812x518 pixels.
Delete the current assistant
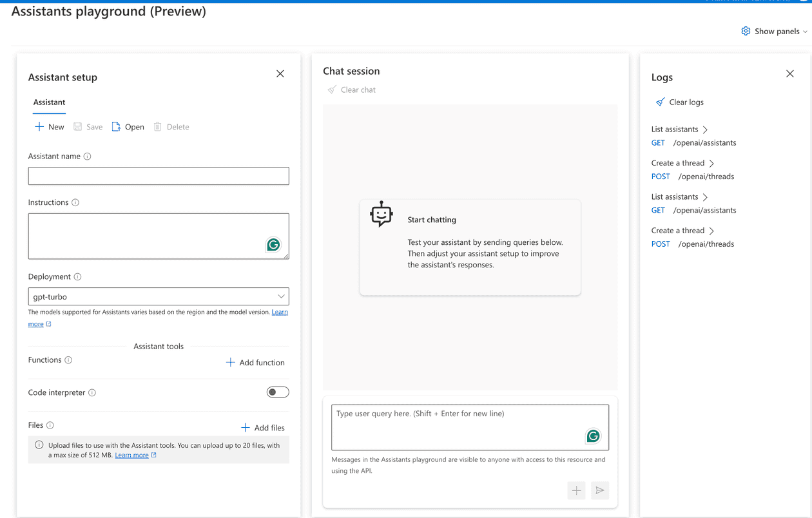pos(171,126)
